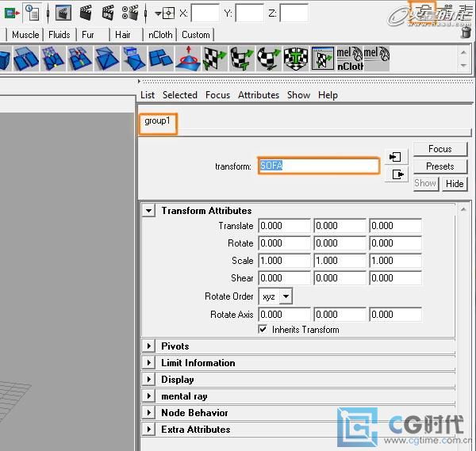Select the group1 node tab

tap(157, 122)
